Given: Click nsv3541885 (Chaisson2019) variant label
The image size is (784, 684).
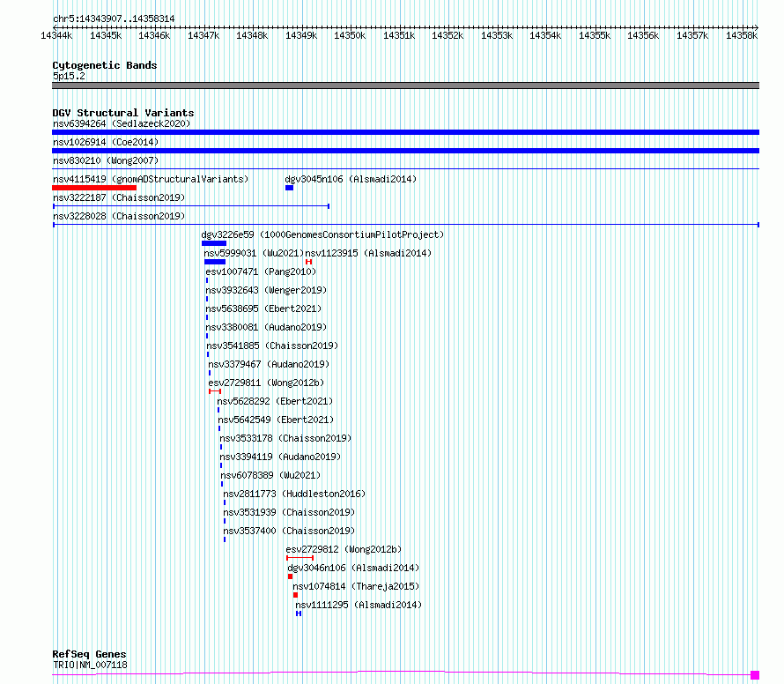Looking at the screenshot, I should point(272,346).
